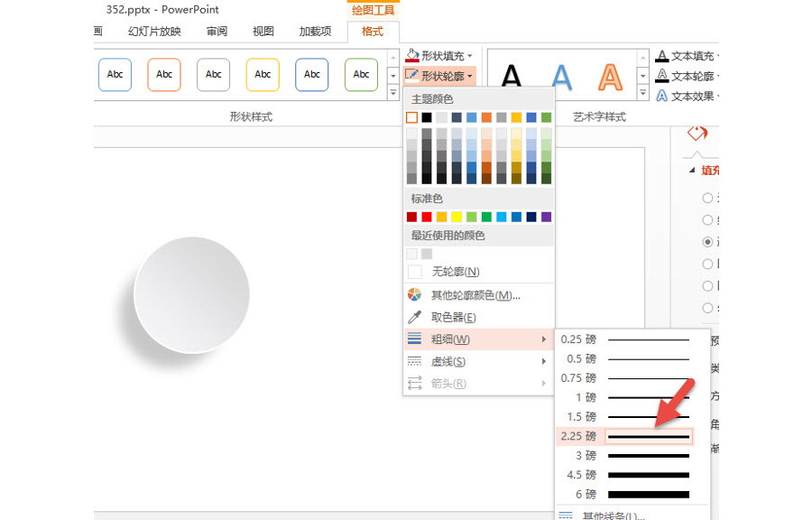Click the Text Fill (文本填充) icon
The image size is (812, 520).
(661, 56)
